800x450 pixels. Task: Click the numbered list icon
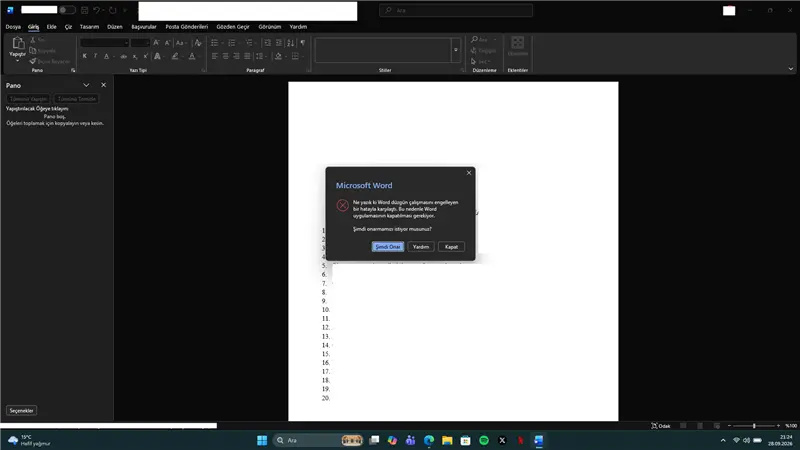click(x=232, y=43)
